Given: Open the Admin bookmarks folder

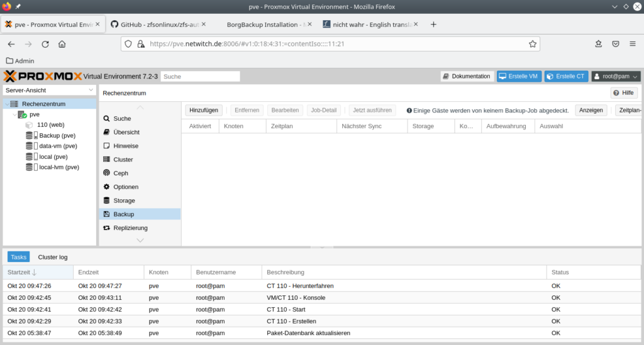Looking at the screenshot, I should click(x=20, y=61).
